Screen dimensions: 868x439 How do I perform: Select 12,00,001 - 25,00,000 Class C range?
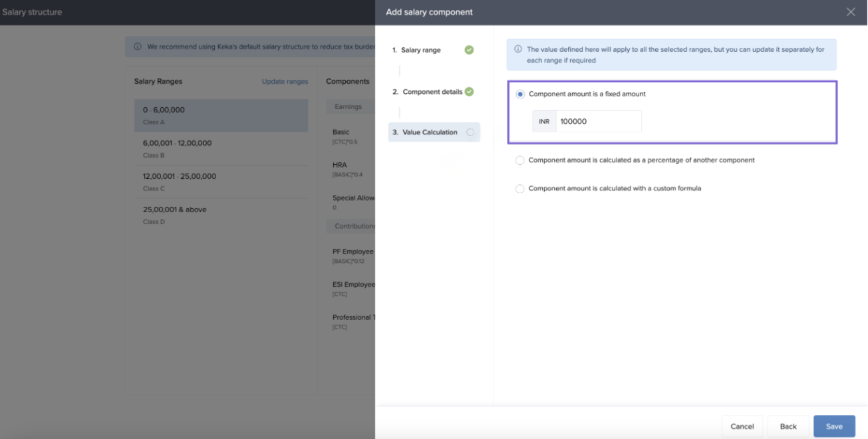[x=221, y=182]
